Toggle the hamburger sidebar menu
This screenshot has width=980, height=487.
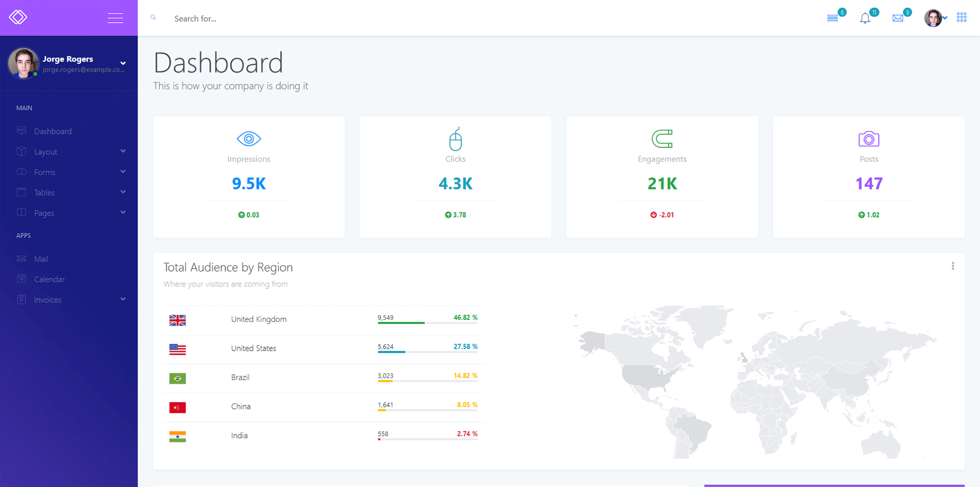point(115,18)
